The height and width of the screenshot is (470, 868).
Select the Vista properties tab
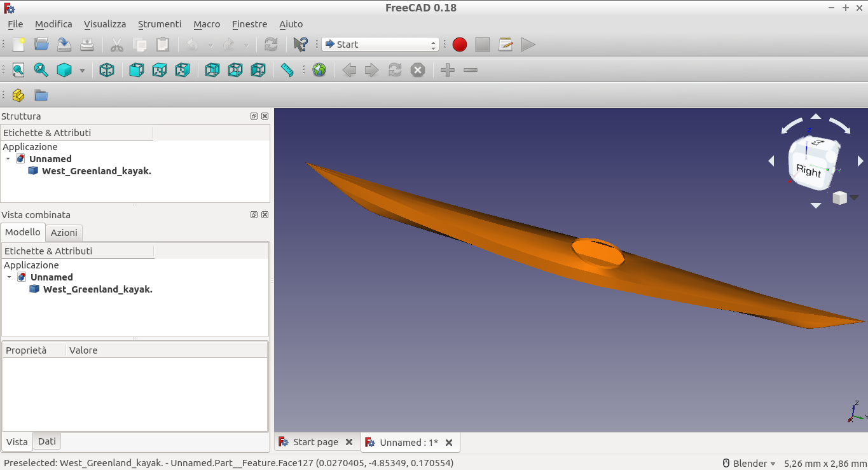point(17,441)
